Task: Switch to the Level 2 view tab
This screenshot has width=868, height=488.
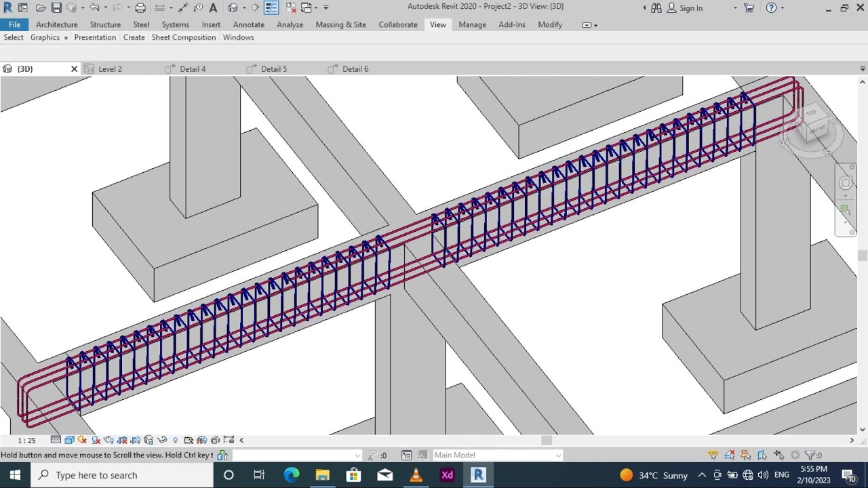Action: 110,69
